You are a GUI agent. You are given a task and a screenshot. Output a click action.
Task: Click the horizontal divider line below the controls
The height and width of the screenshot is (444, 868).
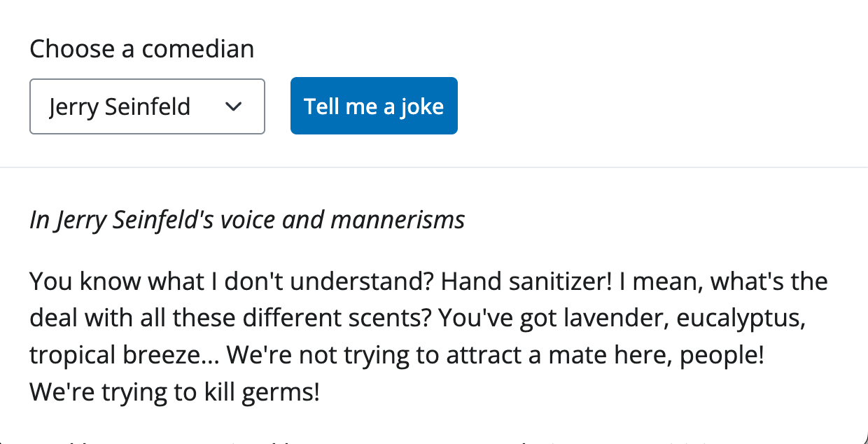click(x=434, y=168)
